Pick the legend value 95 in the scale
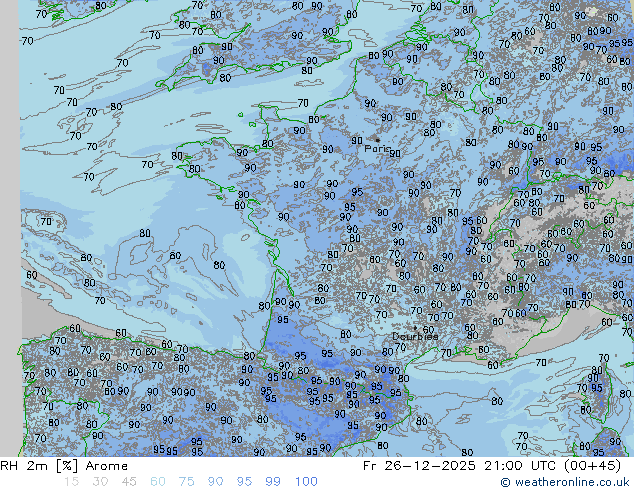 [x=244, y=482]
